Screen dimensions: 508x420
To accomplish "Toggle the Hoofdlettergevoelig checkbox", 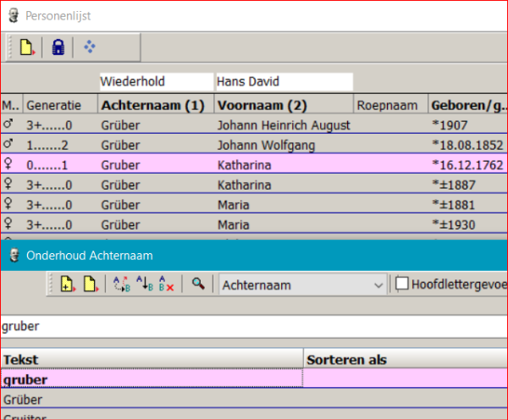I will (x=402, y=285).
